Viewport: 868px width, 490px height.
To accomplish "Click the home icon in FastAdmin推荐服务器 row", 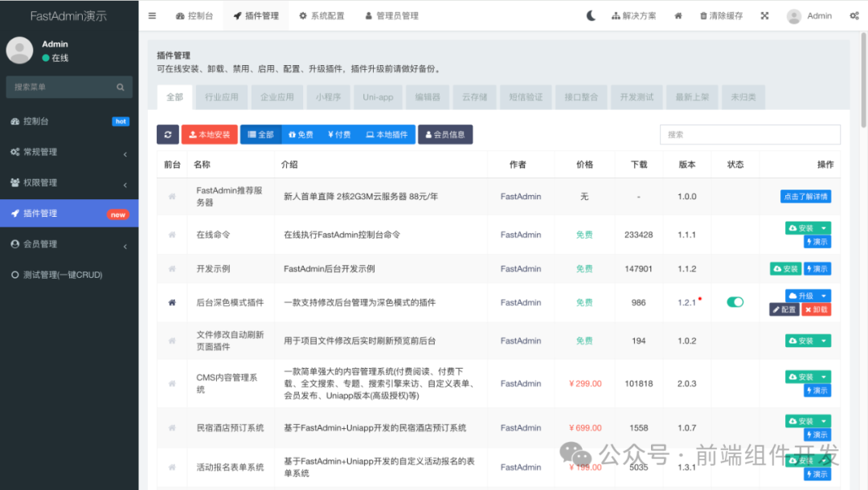I will [172, 196].
